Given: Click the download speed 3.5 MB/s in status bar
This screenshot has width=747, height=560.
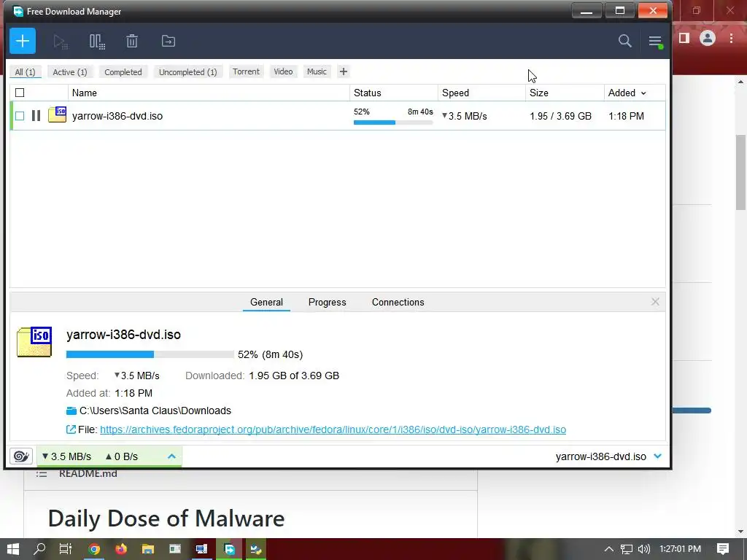Looking at the screenshot, I should 66,456.
